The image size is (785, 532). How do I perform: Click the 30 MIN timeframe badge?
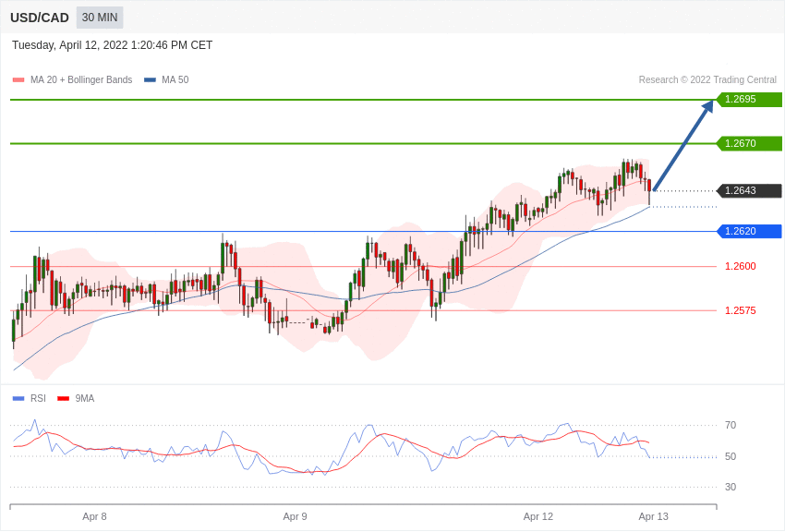(100, 18)
